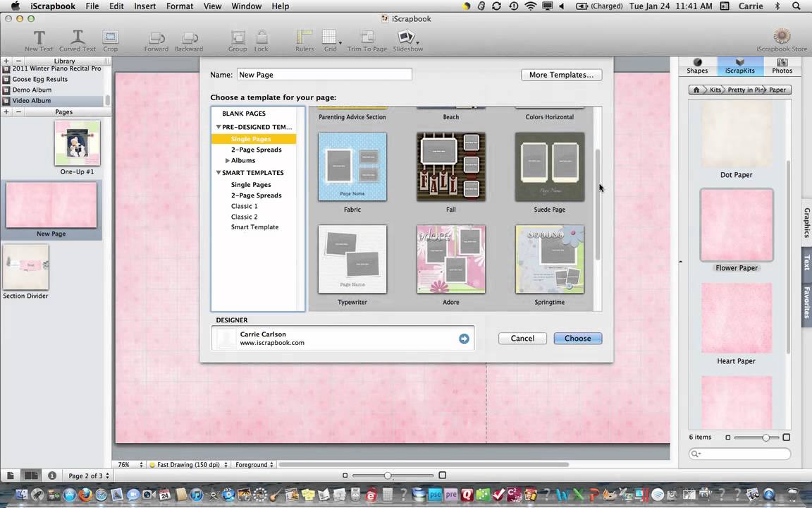Select the iScrapKits tab
The width and height of the screenshot is (812, 508).
tap(739, 66)
